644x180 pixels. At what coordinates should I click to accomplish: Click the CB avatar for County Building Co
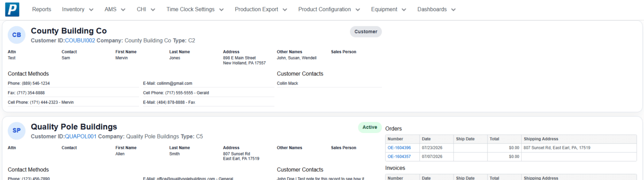(17, 35)
